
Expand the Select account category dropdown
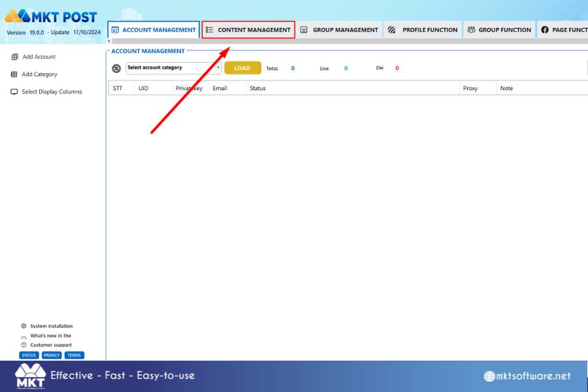tap(174, 68)
